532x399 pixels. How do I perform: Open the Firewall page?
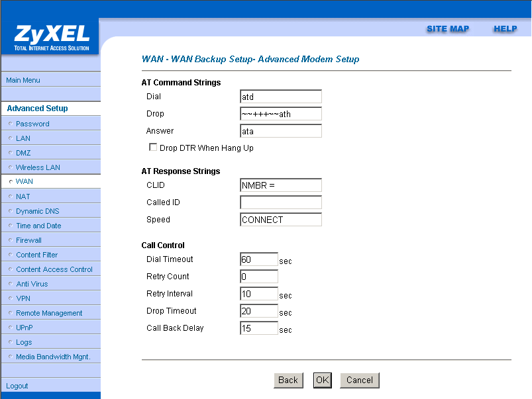pos(29,241)
